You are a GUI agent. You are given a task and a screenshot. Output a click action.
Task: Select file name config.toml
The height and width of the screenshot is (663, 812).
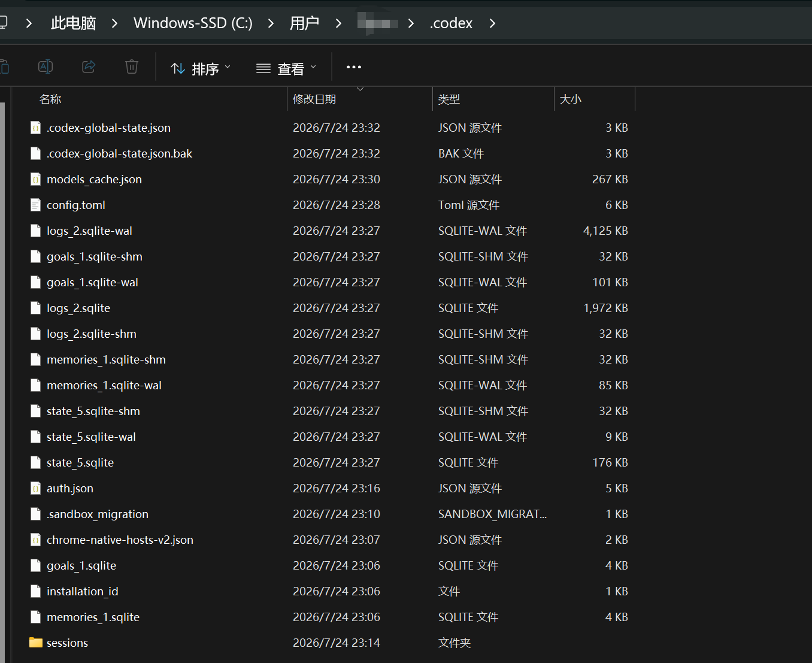(76, 205)
